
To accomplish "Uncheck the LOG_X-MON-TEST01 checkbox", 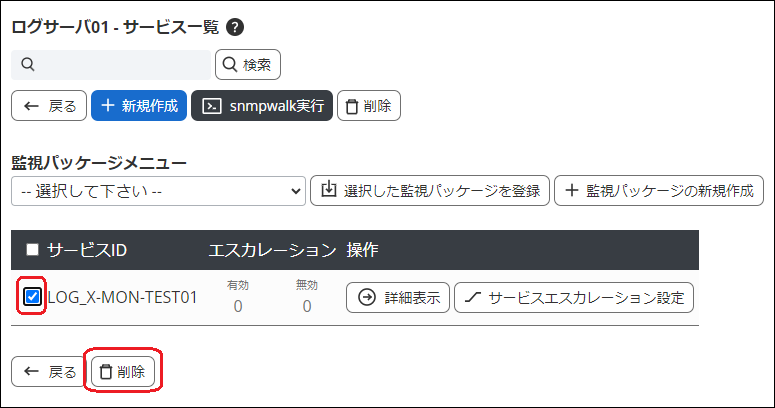I will tap(32, 296).
